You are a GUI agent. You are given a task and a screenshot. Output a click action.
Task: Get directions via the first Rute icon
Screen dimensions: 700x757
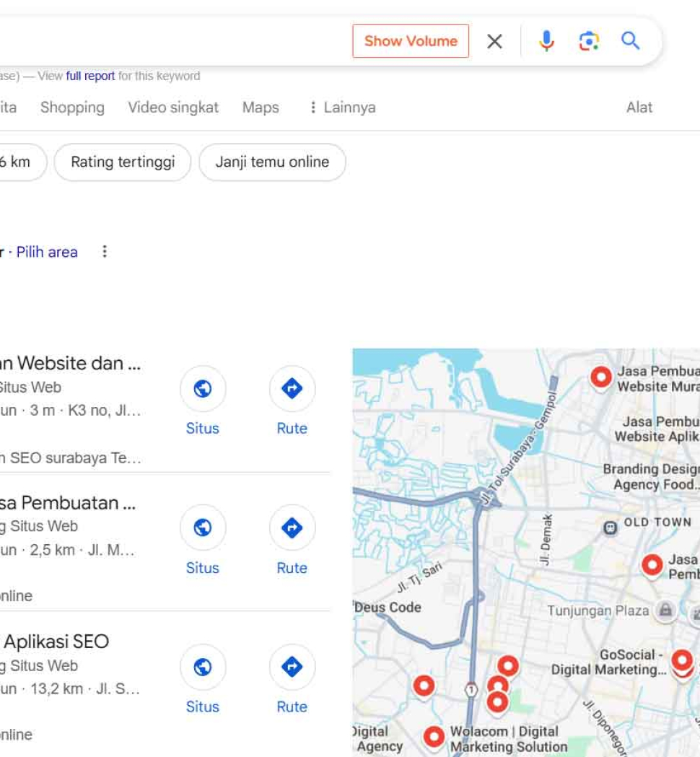click(292, 389)
